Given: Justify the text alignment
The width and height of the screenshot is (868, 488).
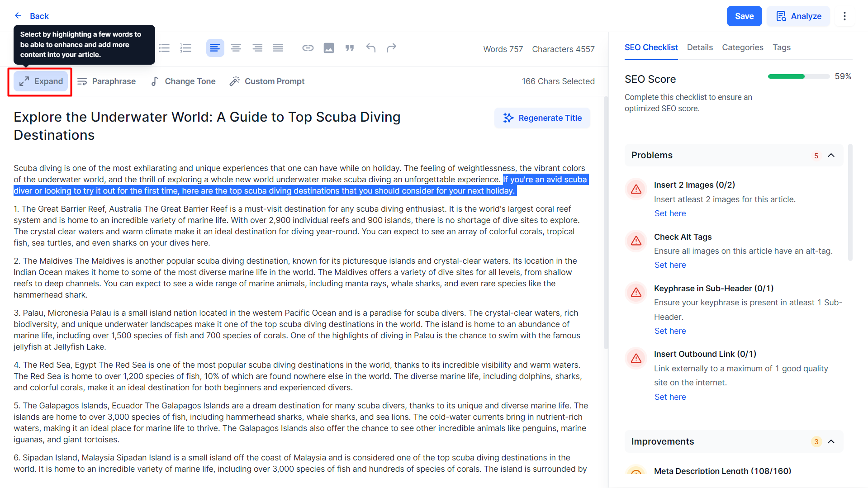Looking at the screenshot, I should click(x=278, y=48).
